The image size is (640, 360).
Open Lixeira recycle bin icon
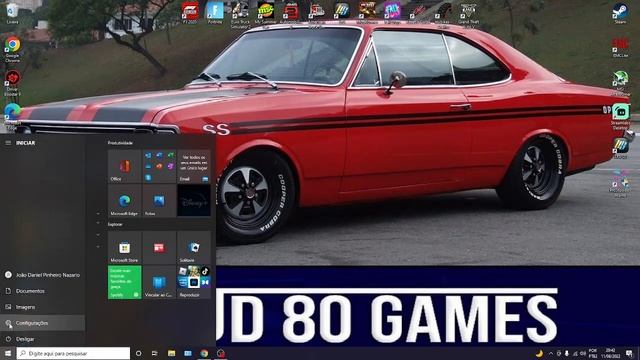[13, 13]
